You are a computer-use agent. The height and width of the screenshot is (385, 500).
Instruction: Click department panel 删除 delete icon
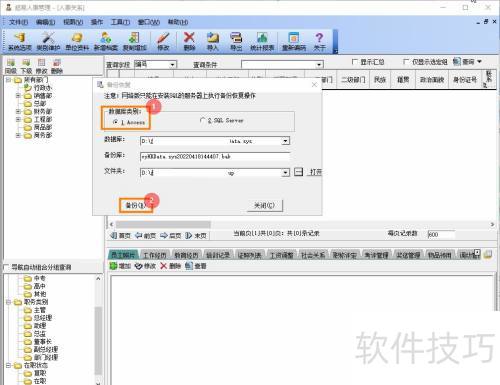[57, 66]
